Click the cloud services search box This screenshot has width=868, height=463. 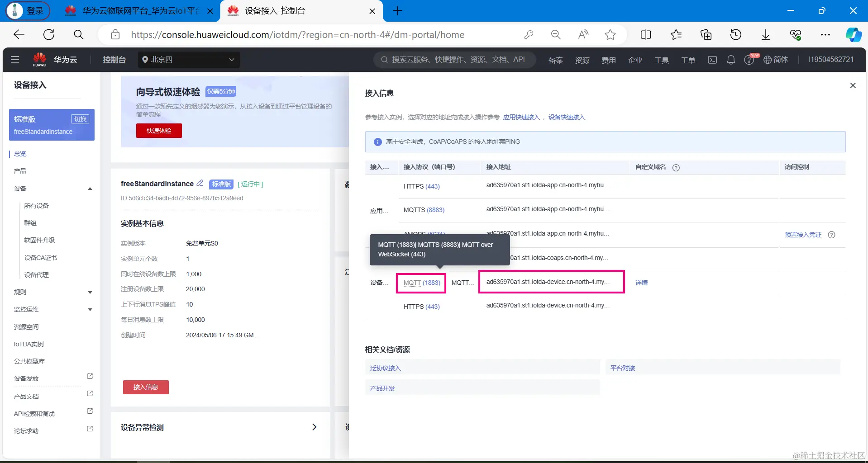[x=455, y=60]
